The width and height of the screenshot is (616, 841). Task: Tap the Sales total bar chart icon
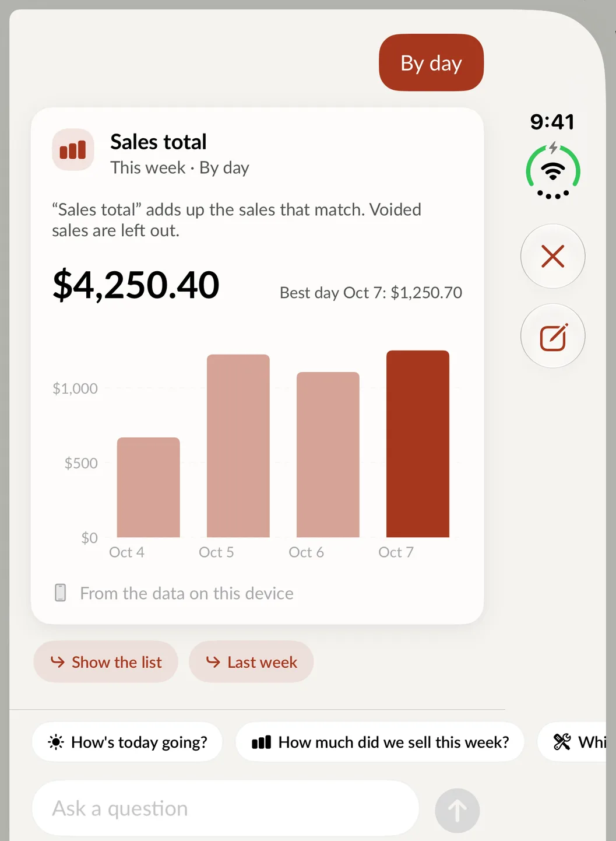[73, 150]
